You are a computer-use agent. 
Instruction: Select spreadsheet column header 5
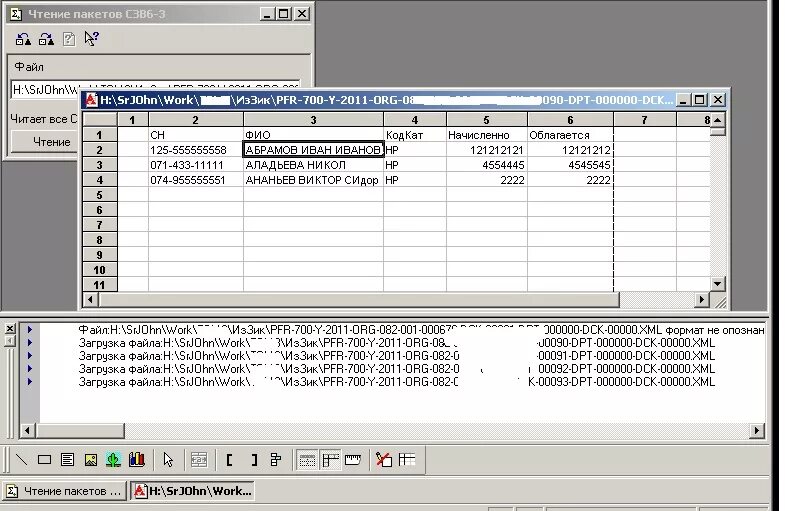pyautogui.click(x=487, y=120)
